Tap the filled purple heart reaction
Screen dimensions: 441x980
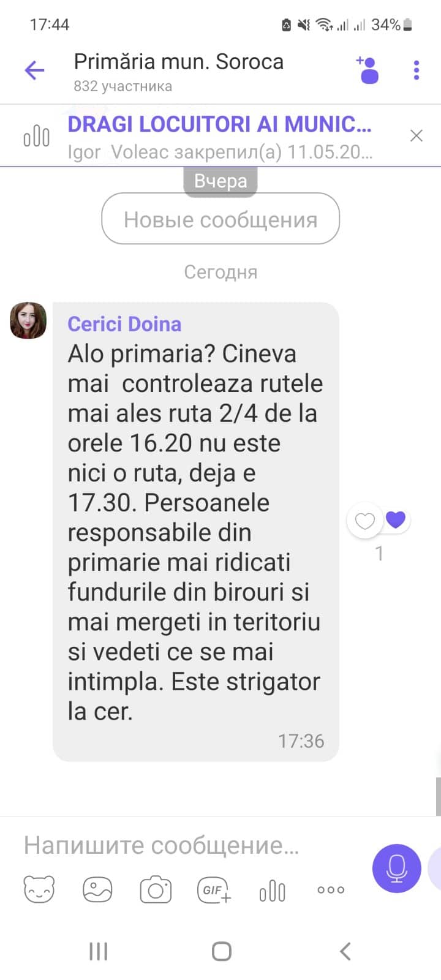click(x=396, y=519)
